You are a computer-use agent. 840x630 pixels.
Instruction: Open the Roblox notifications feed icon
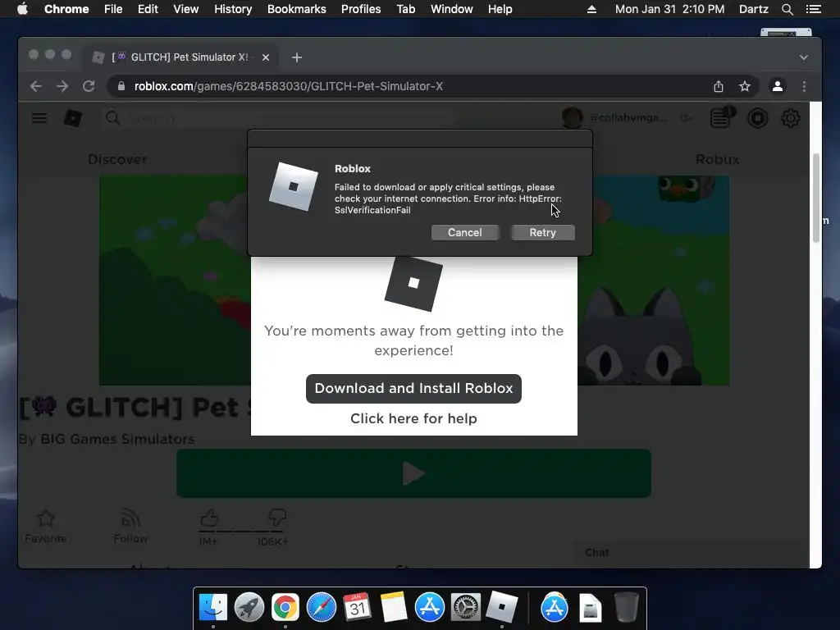click(721, 118)
